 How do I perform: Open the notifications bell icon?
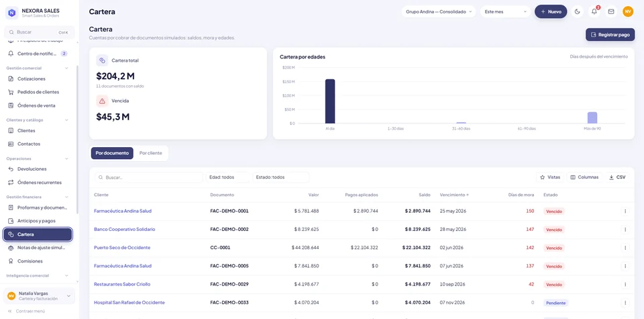[x=594, y=11]
